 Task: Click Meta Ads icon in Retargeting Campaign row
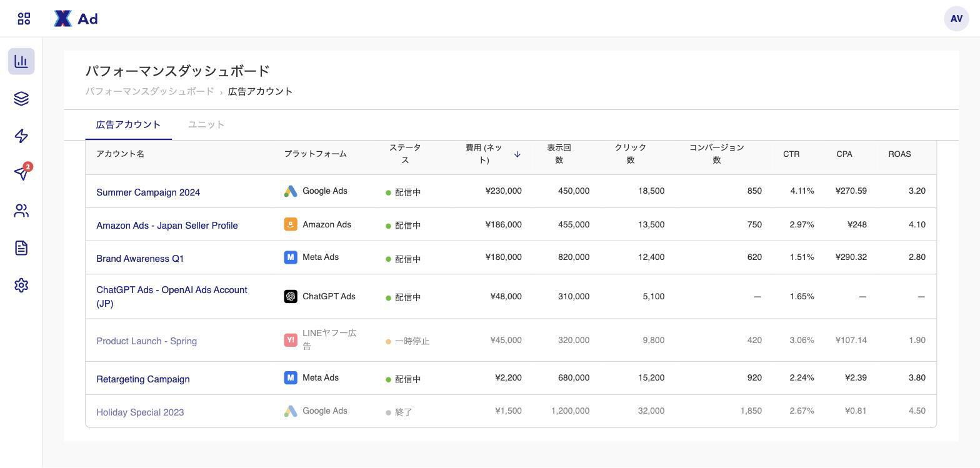click(291, 377)
